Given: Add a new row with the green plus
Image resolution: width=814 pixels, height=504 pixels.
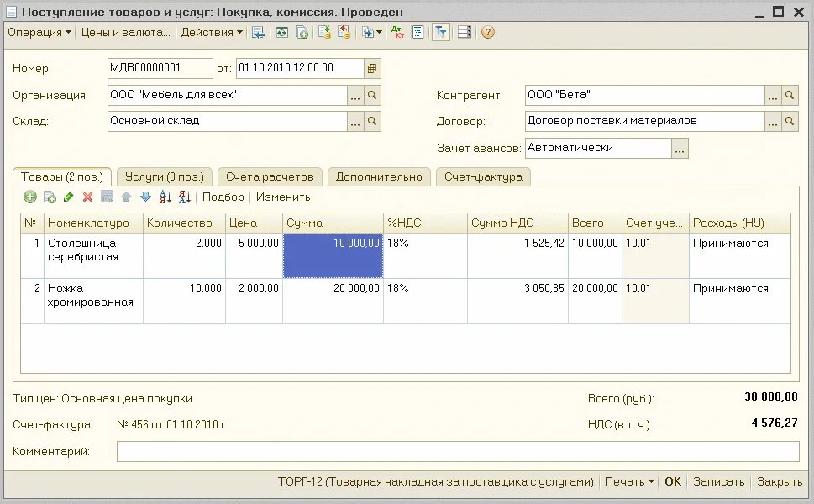Looking at the screenshot, I should (x=30, y=197).
